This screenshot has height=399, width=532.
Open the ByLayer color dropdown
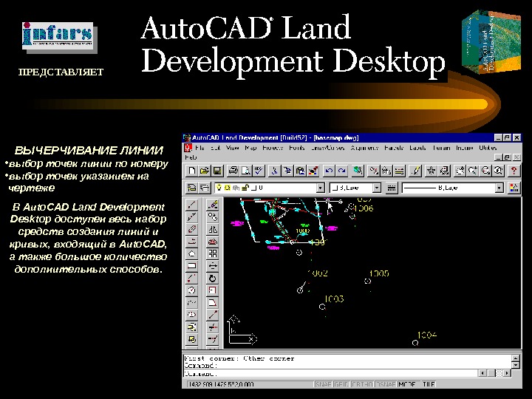[x=377, y=188]
